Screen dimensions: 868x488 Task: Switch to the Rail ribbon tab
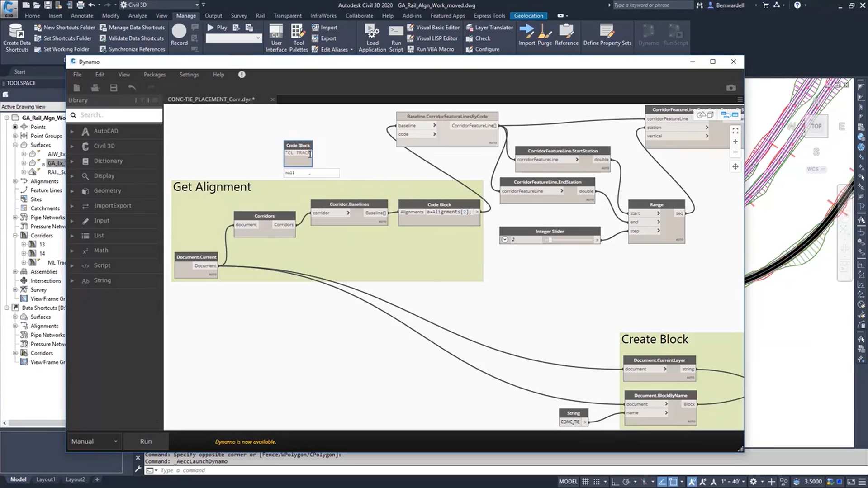click(x=260, y=16)
